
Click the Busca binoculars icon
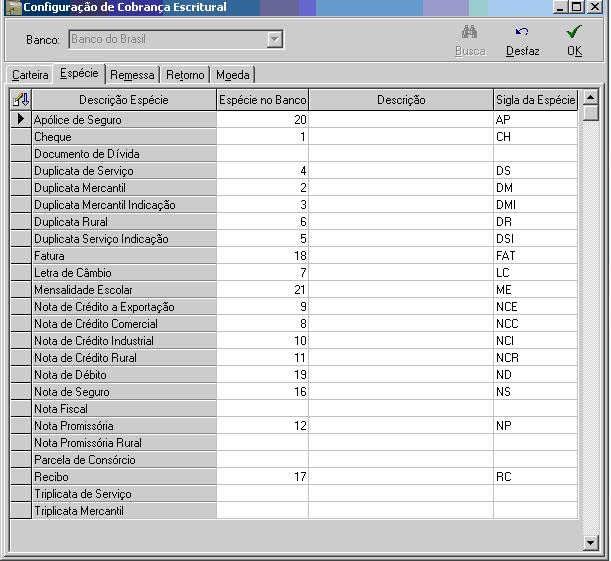click(x=469, y=32)
